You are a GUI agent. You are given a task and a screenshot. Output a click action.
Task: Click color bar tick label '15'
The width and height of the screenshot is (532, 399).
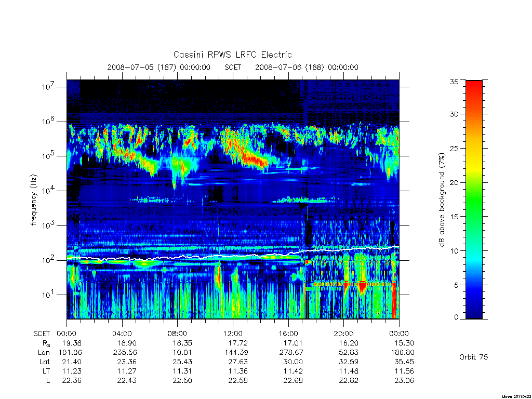coord(454,217)
